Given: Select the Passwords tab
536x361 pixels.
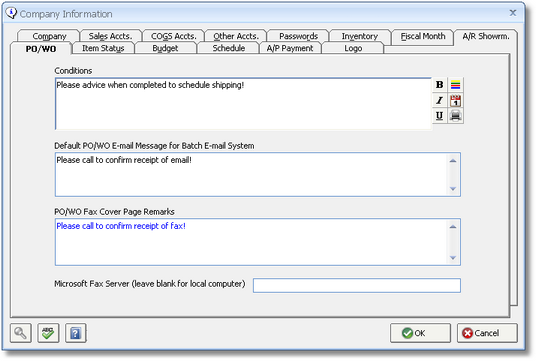Looking at the screenshot, I should pos(298,36).
